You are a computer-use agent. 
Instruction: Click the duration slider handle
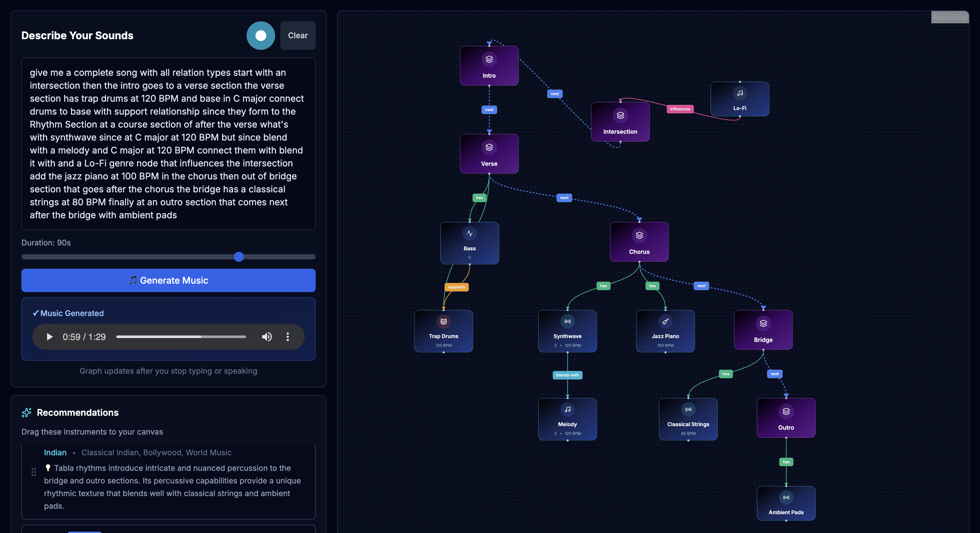pos(239,257)
